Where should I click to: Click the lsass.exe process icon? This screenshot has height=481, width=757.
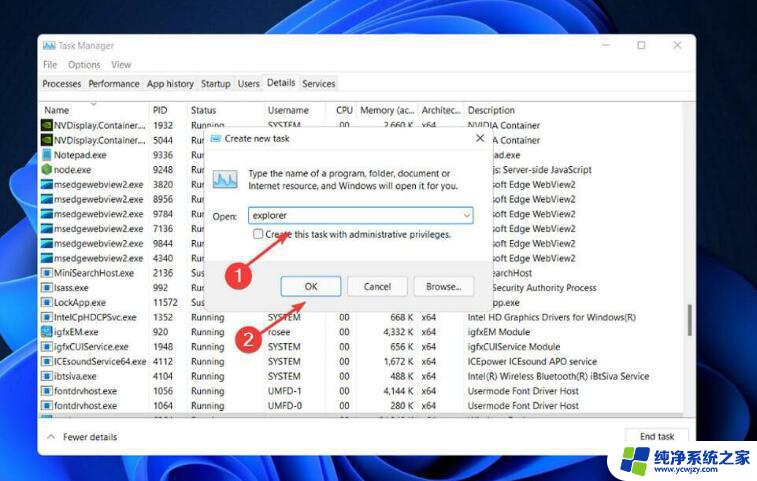click(x=46, y=287)
